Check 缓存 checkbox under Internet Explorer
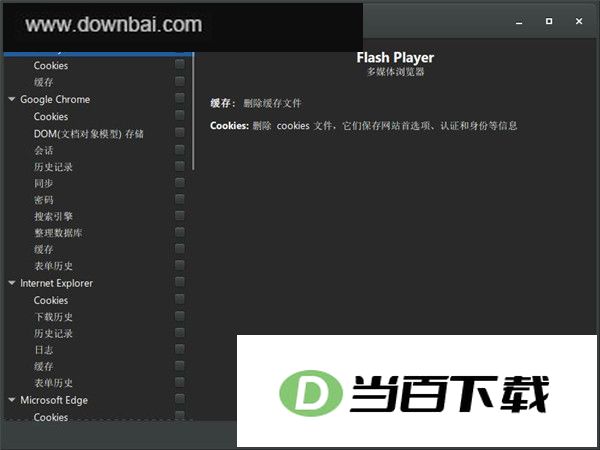 [x=179, y=365]
